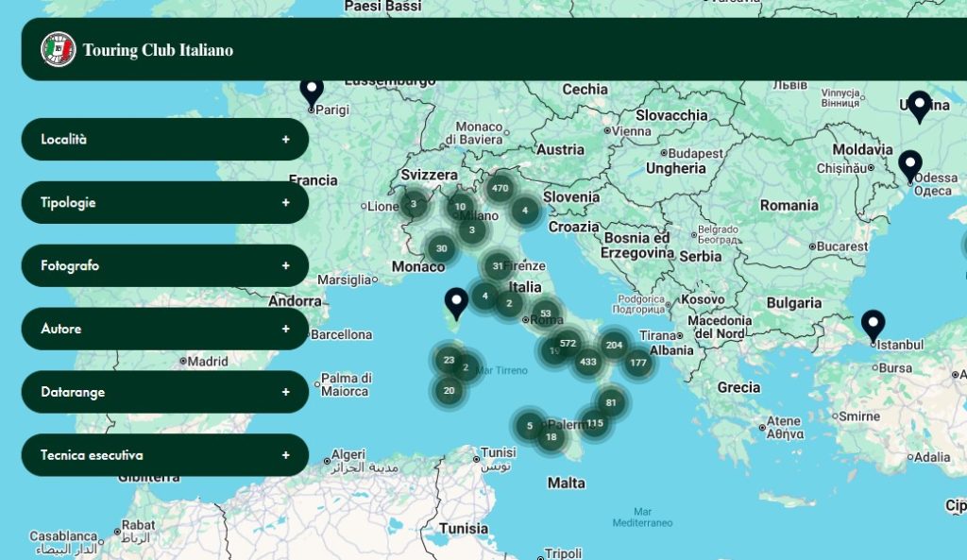Image resolution: width=967 pixels, height=560 pixels.
Task: Click the 204 marker cluster
Action: pyautogui.click(x=614, y=346)
